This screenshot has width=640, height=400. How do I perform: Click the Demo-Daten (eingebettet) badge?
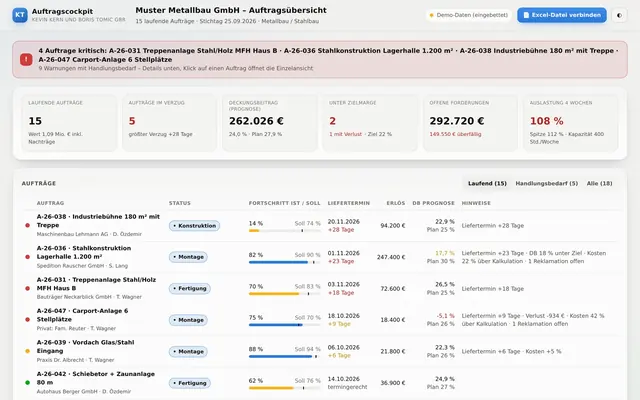coord(468,15)
